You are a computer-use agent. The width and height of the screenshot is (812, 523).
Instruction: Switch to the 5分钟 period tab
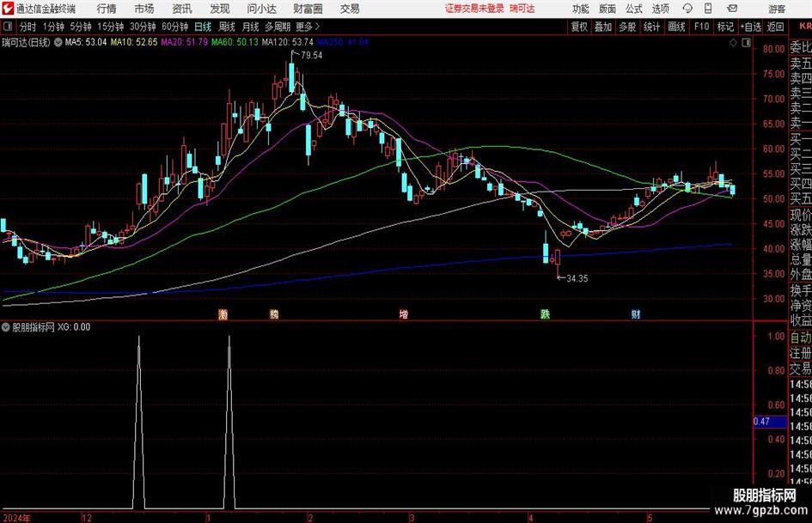pyautogui.click(x=80, y=27)
